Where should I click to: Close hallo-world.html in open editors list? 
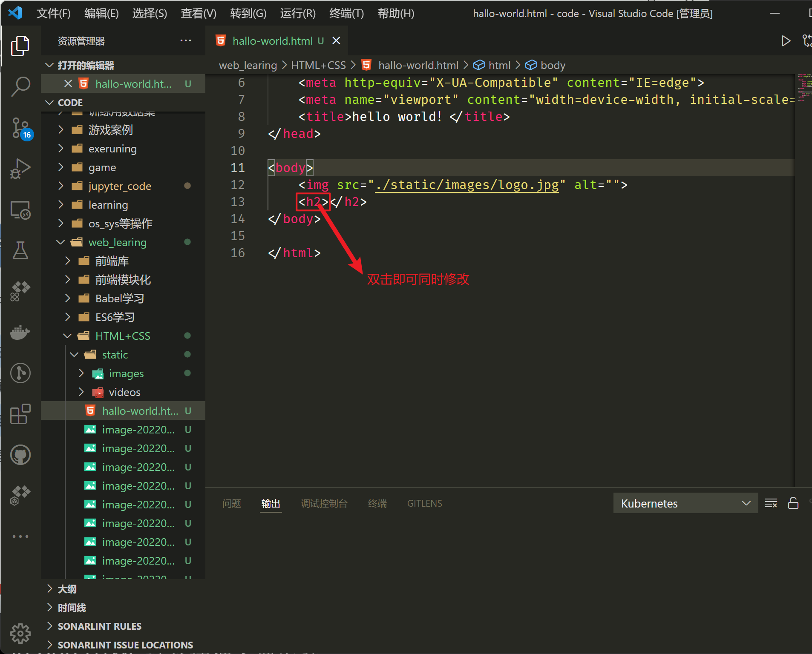[x=68, y=84]
